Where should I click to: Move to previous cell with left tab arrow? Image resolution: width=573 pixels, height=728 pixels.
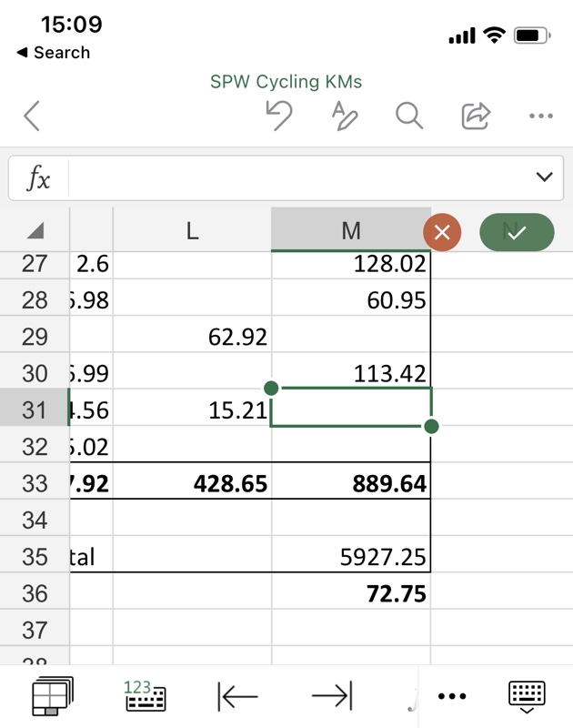[238, 697]
